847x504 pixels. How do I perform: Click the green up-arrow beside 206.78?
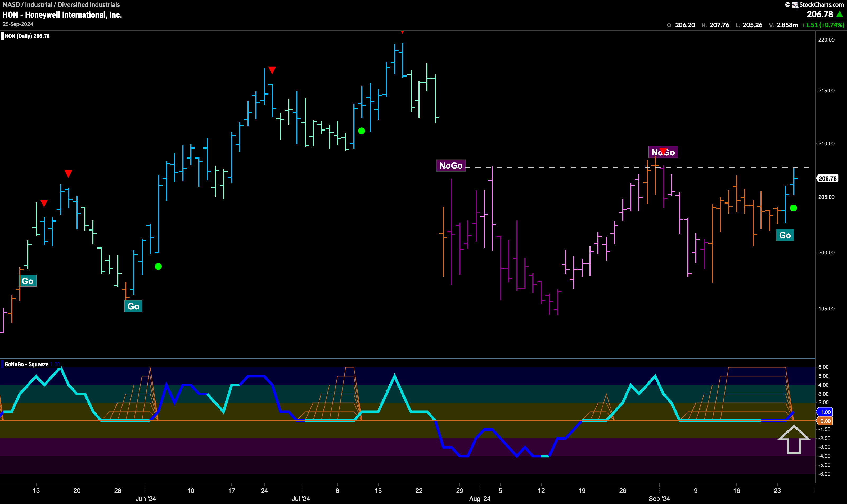pyautogui.click(x=840, y=14)
